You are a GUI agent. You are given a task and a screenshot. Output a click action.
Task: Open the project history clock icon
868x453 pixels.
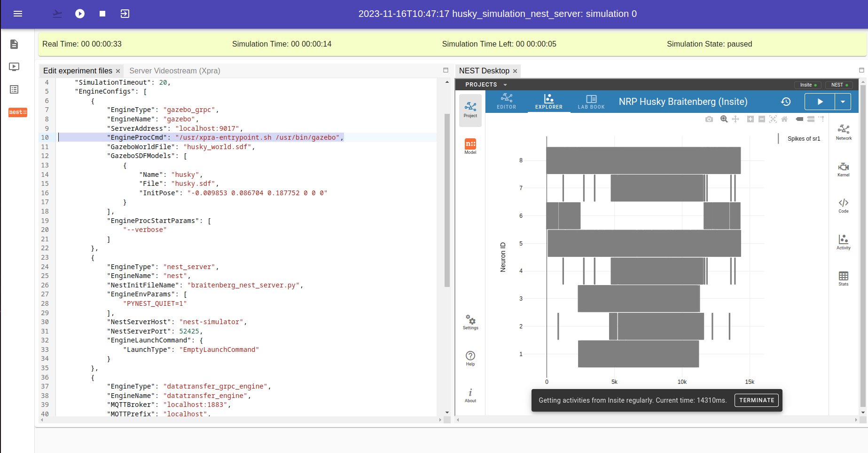786,102
